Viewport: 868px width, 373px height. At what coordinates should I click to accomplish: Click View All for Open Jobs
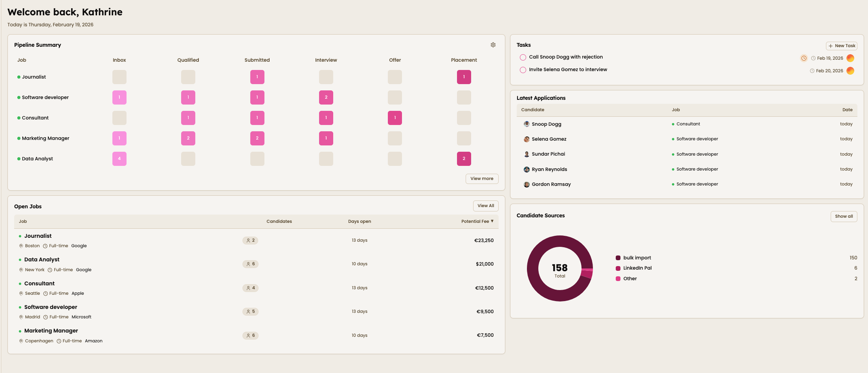click(x=486, y=206)
